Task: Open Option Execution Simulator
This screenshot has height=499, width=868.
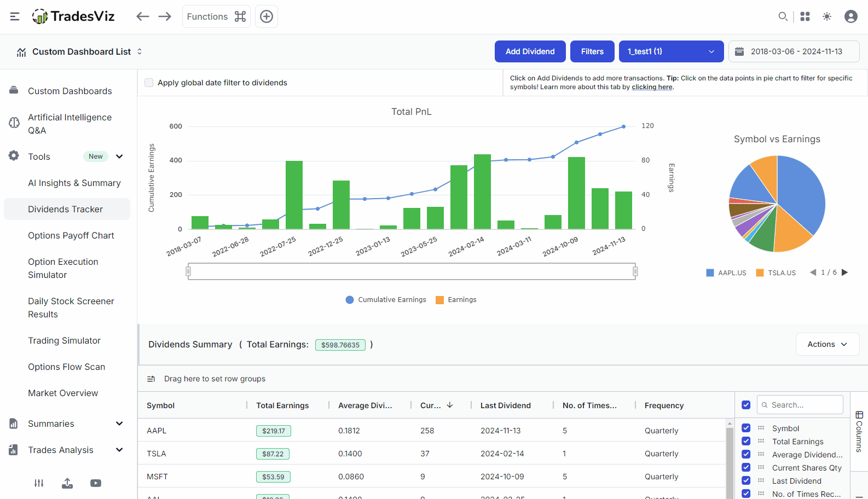Action: pyautogui.click(x=63, y=268)
